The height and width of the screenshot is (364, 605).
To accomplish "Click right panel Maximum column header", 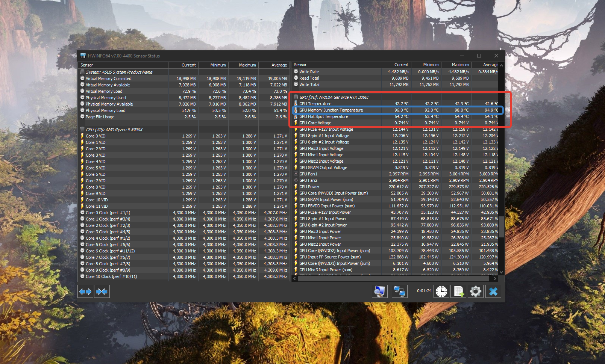I will point(456,65).
